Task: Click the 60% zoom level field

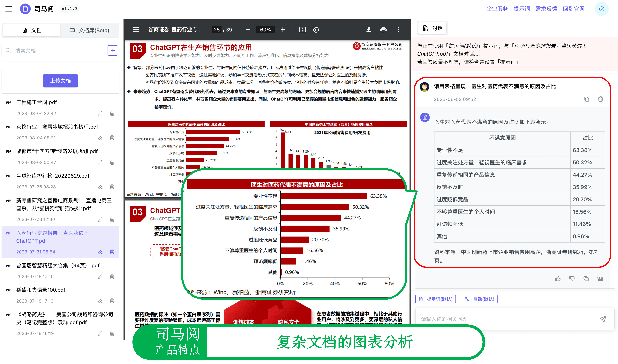Action: coord(265,30)
